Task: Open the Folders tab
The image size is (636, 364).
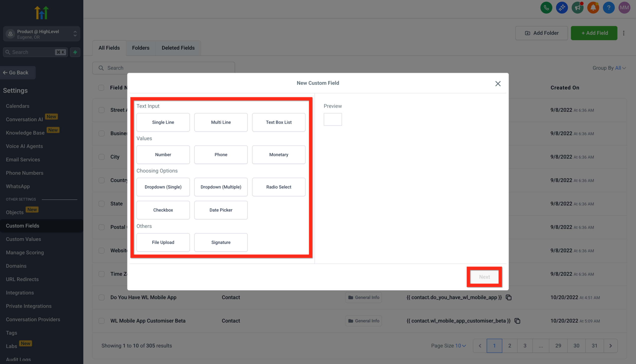Action: coord(141,48)
